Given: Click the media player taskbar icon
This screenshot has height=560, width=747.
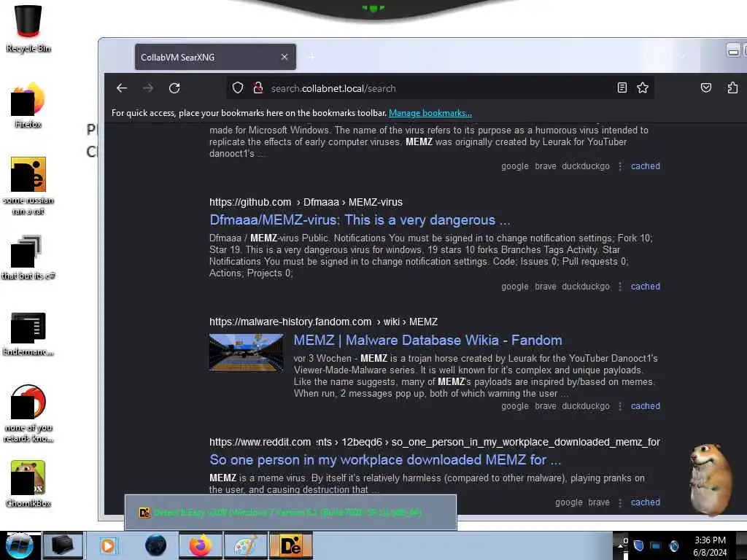Looking at the screenshot, I should coord(108,545).
